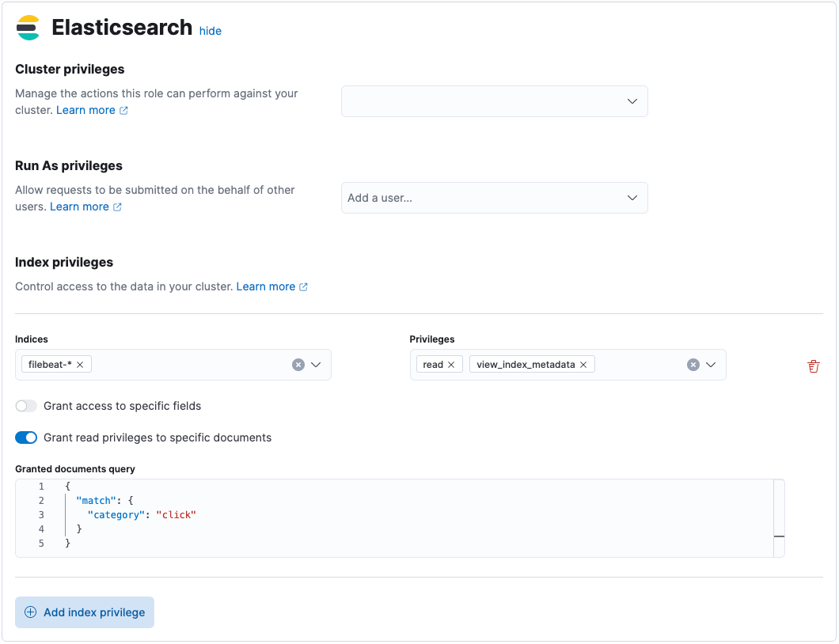Viewport: 839px width, 644px height.
Task: Open the Cluster privileges dropdown
Action: (494, 101)
